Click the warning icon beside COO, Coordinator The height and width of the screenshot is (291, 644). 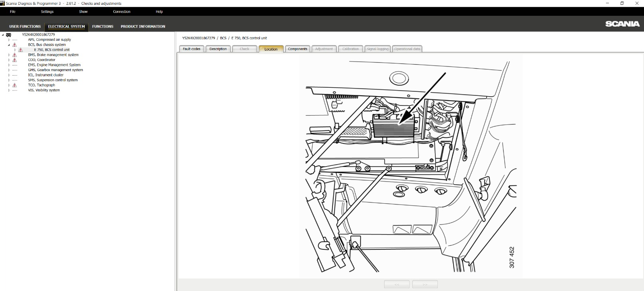point(15,60)
